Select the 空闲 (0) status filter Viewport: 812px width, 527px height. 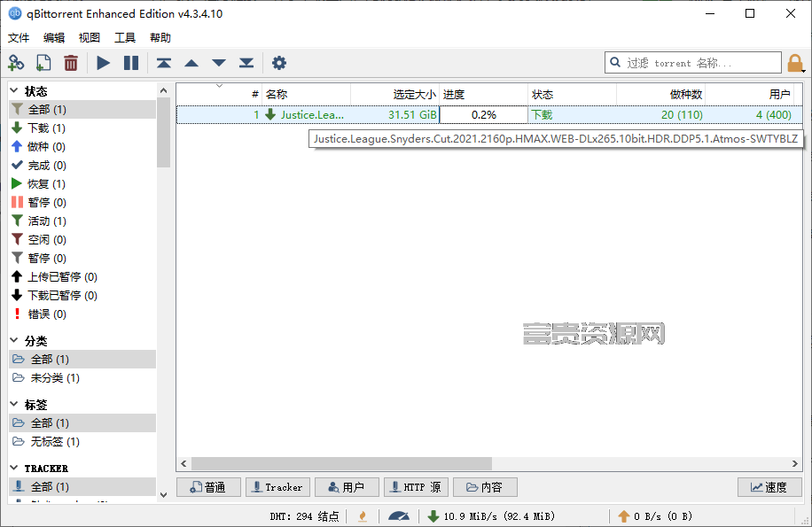(82, 240)
